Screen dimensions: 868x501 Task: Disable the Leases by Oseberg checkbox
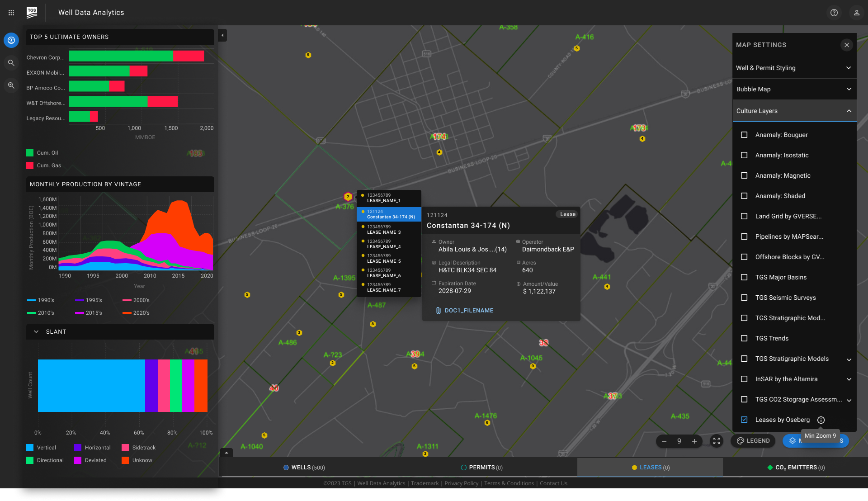pyautogui.click(x=744, y=420)
